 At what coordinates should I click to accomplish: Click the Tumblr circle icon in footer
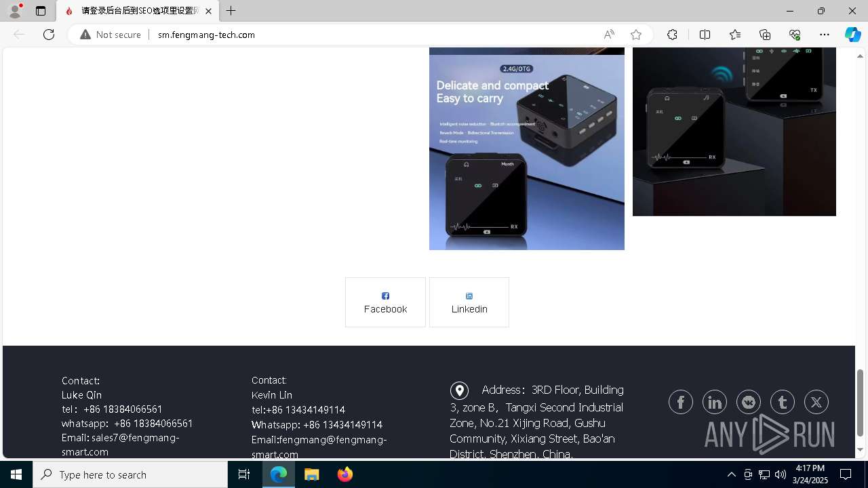click(x=783, y=402)
